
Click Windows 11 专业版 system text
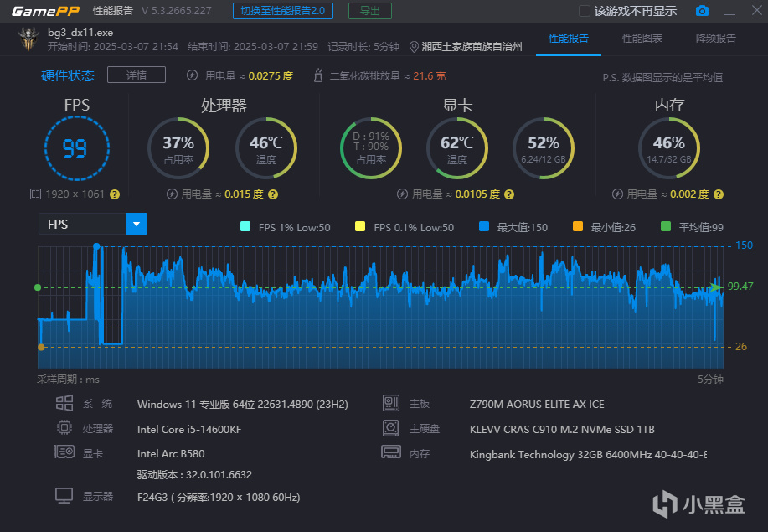click(x=242, y=405)
